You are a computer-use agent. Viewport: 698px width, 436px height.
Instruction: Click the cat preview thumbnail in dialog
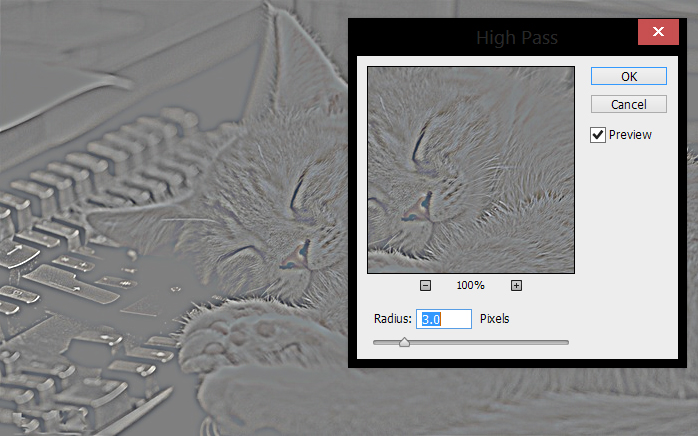tap(471, 170)
